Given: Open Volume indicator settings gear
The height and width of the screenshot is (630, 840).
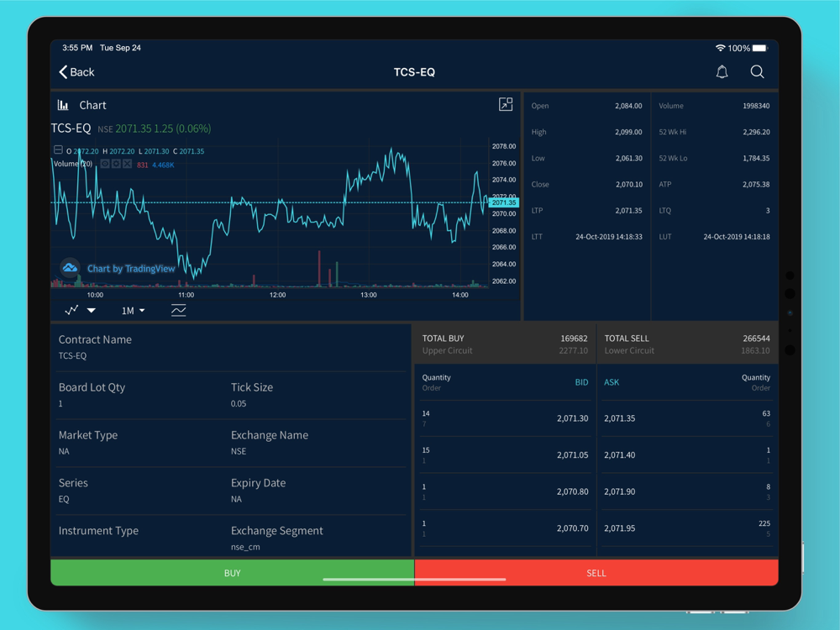Looking at the screenshot, I should pos(116,164).
